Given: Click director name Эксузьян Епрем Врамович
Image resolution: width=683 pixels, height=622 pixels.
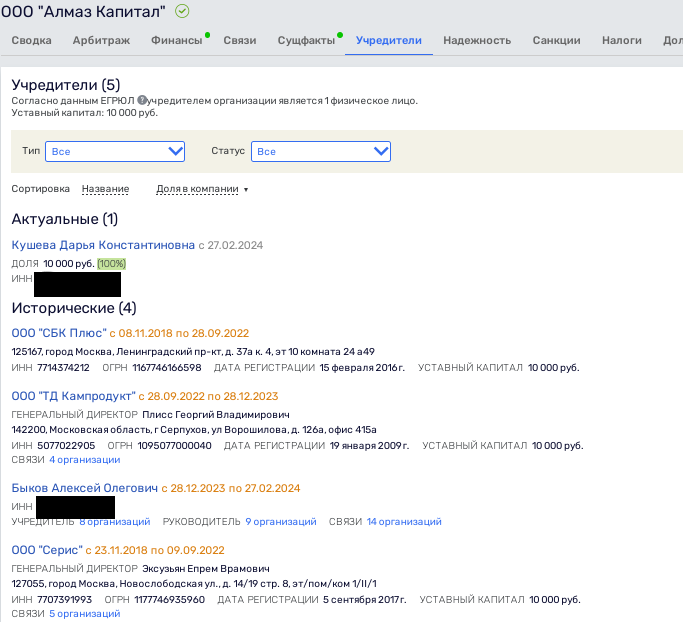Looking at the screenshot, I should click(x=206, y=569).
